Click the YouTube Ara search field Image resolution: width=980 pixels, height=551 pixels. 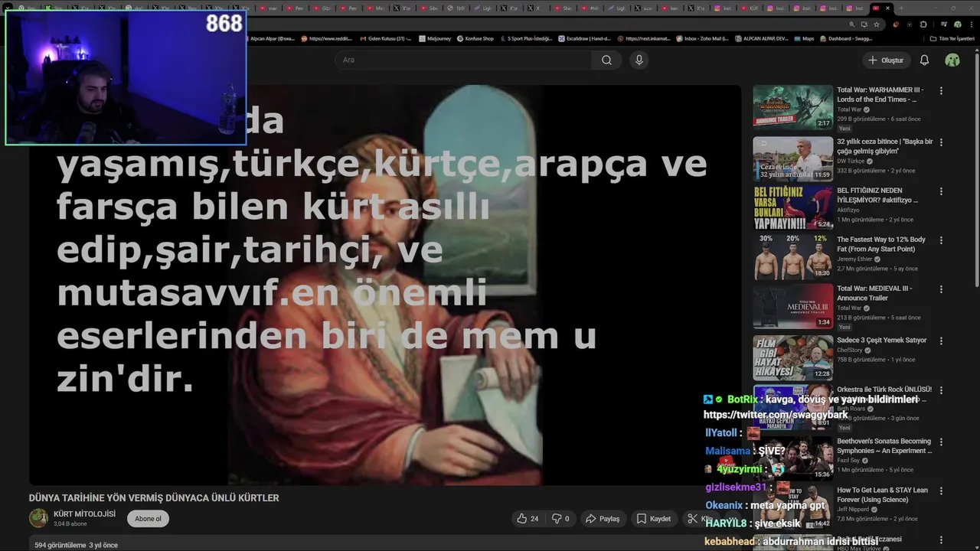tap(462, 60)
